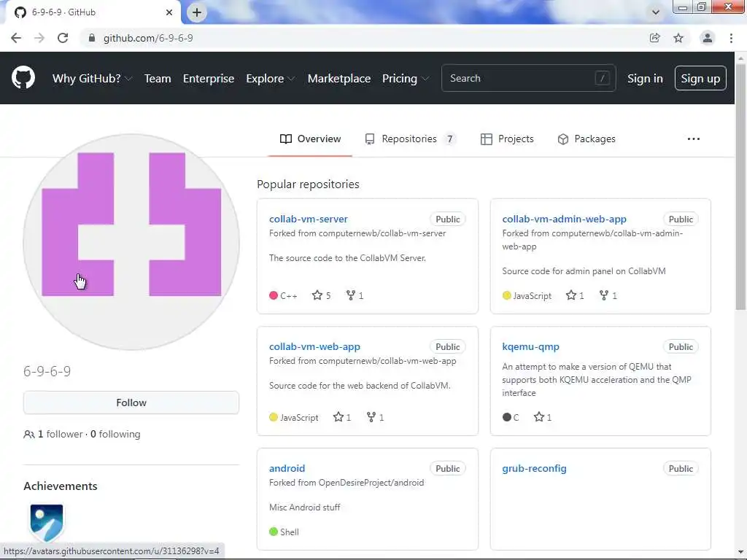Click the address bar URL github.com/6-9-6-9
747x560 pixels.
point(148,38)
